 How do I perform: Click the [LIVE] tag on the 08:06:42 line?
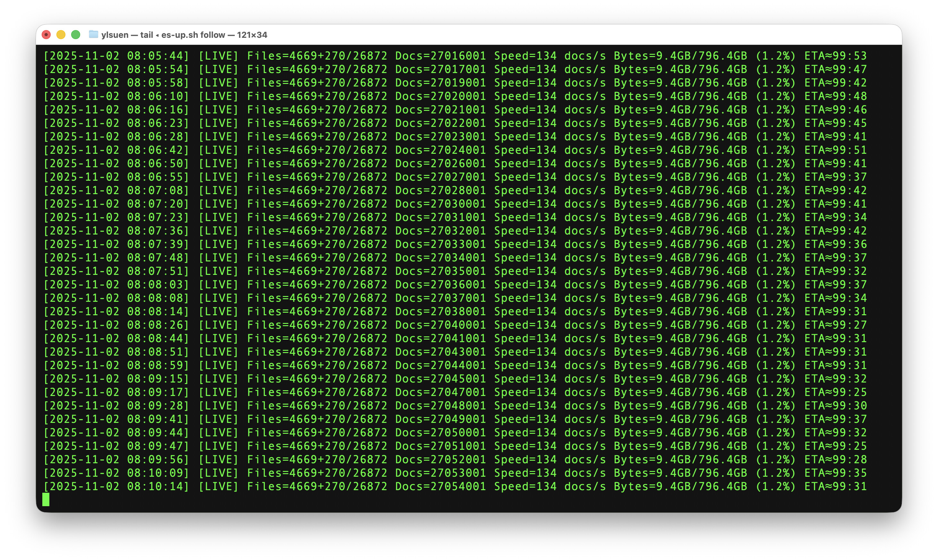[219, 150]
